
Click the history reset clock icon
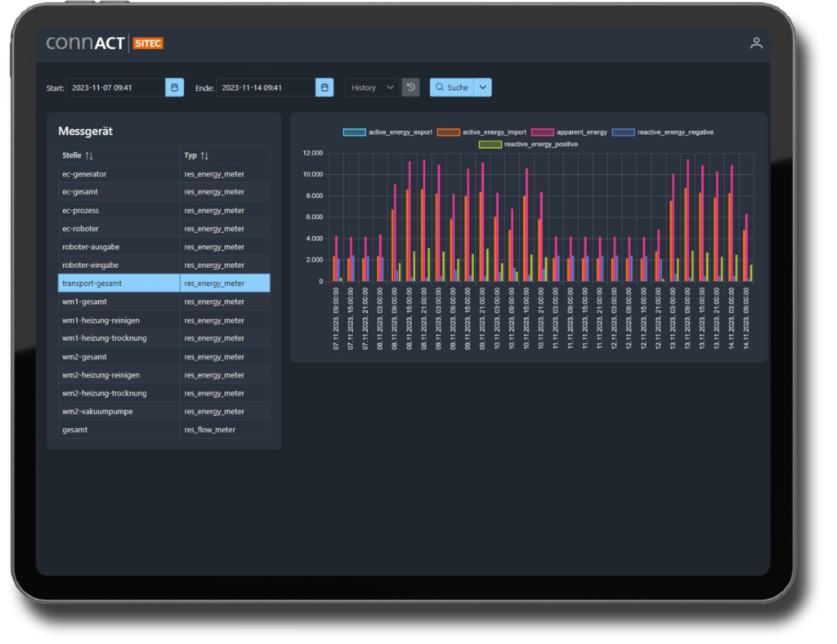(410, 87)
